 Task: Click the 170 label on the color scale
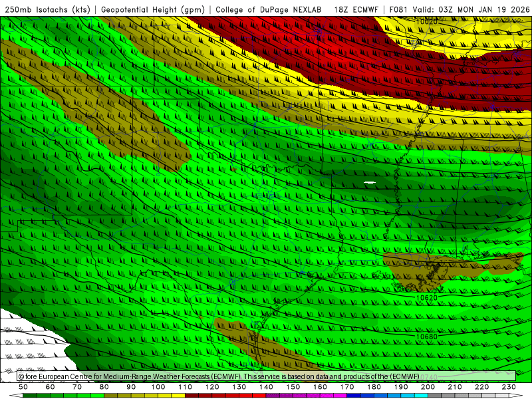click(346, 387)
